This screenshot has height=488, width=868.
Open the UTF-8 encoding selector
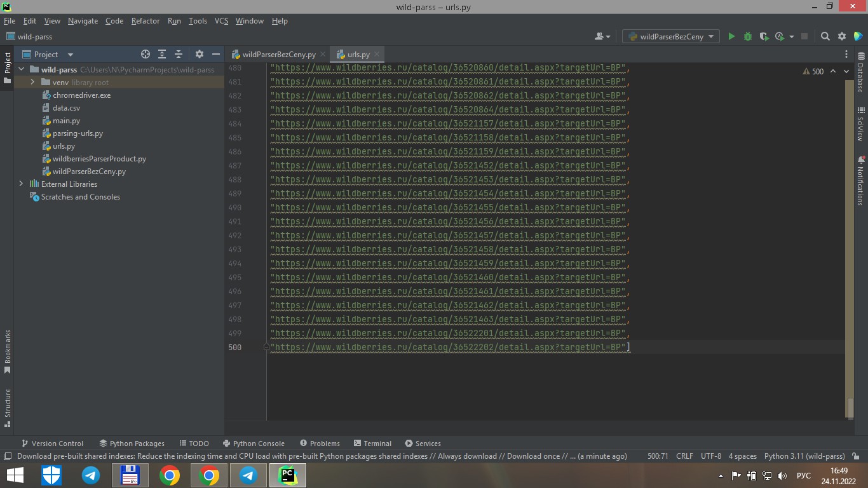pyautogui.click(x=711, y=456)
